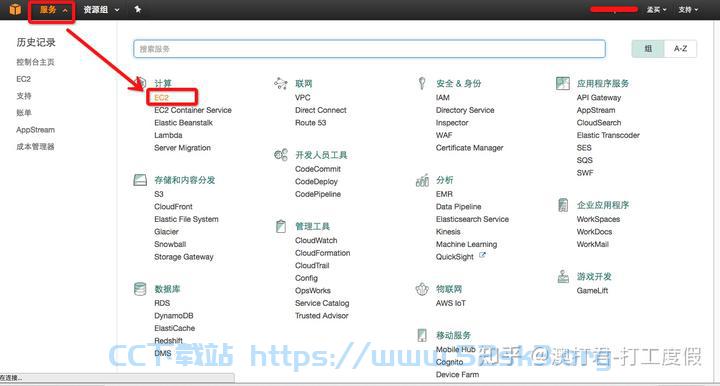The height and width of the screenshot is (386, 720).
Task: Open Direct Connect service
Action: [321, 110]
